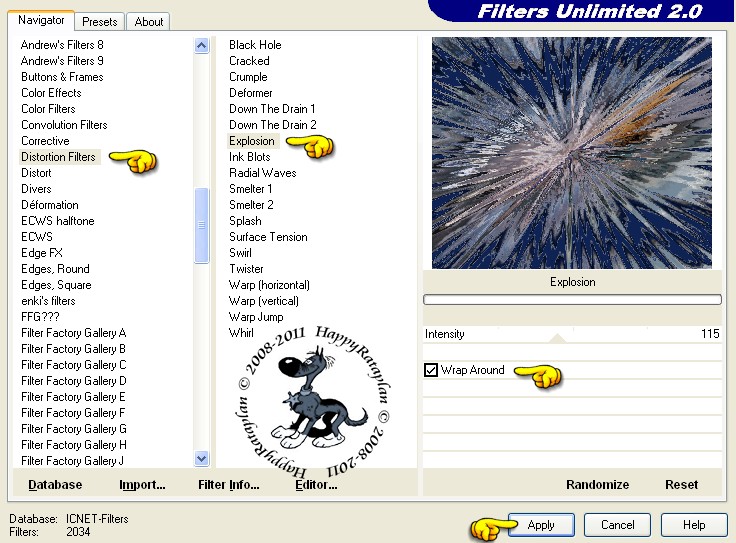
Task: Select Filter Factory Gallery J
Action: pos(72,461)
